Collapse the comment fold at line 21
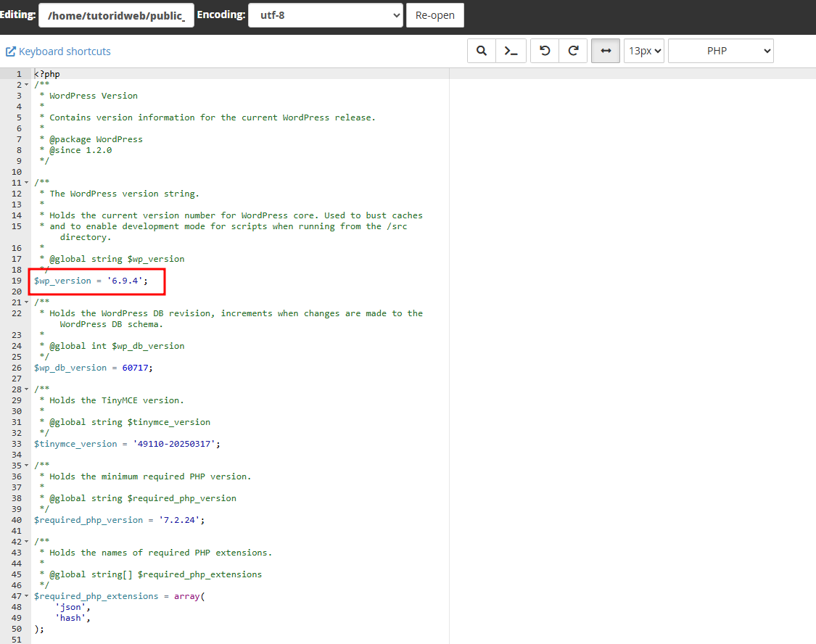This screenshot has width=816, height=644. (27, 302)
